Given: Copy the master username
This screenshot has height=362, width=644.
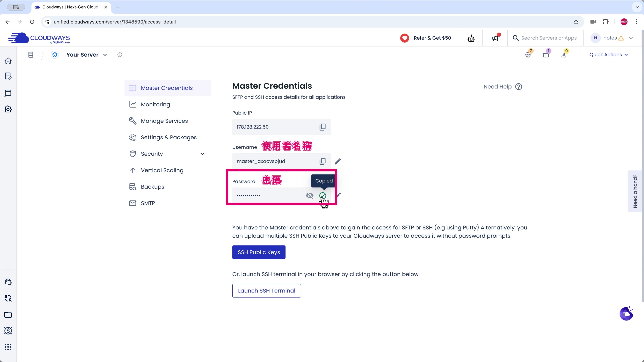Looking at the screenshot, I should [x=322, y=161].
